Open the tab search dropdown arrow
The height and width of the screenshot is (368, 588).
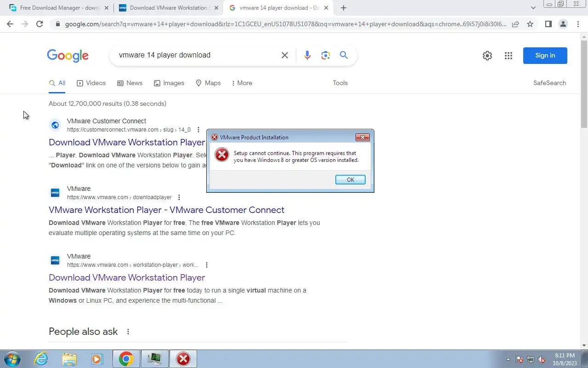coord(533,8)
